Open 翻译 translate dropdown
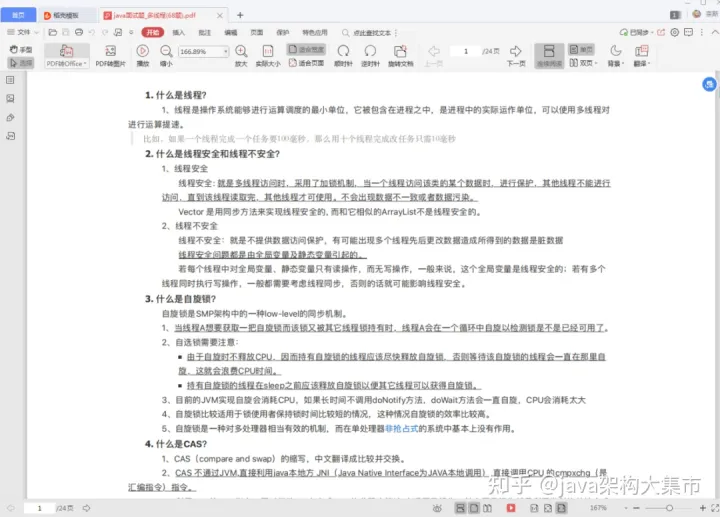Screen dimensions: 720x517 641,56
